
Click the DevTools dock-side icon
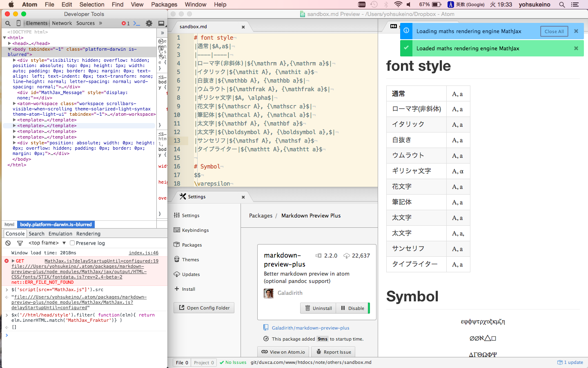[x=161, y=23]
